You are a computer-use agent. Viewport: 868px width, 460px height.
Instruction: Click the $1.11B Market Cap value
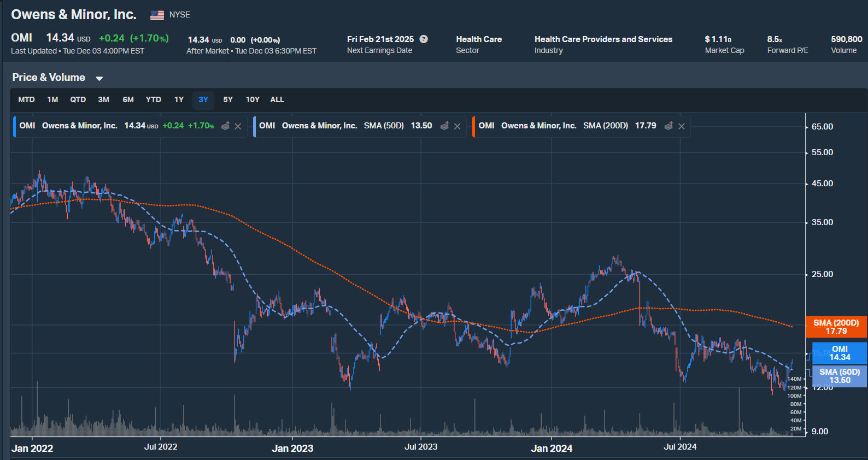[x=718, y=39]
